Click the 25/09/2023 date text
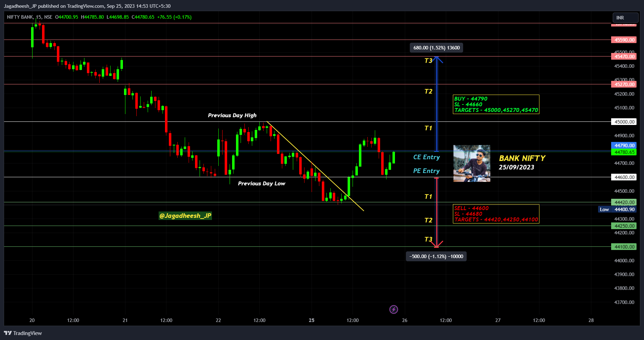644x340 pixels. tap(516, 167)
